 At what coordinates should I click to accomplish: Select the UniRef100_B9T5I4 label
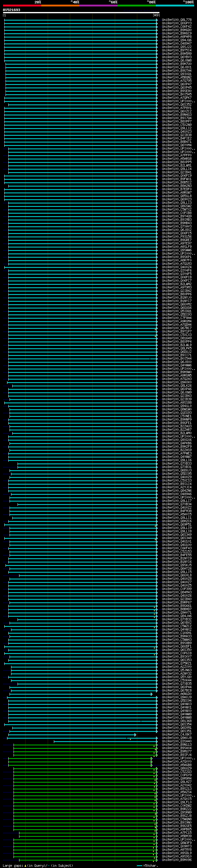point(177,50)
